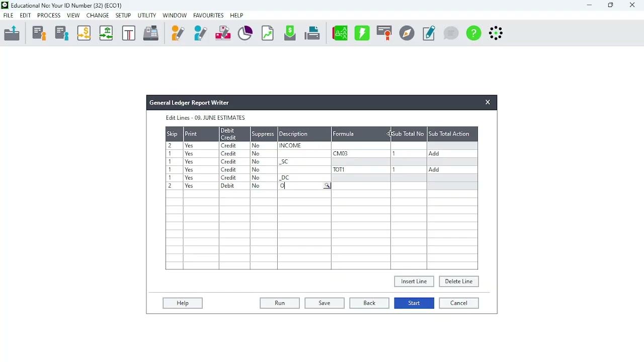
Task: Open the EDIT menu
Action: [26, 16]
